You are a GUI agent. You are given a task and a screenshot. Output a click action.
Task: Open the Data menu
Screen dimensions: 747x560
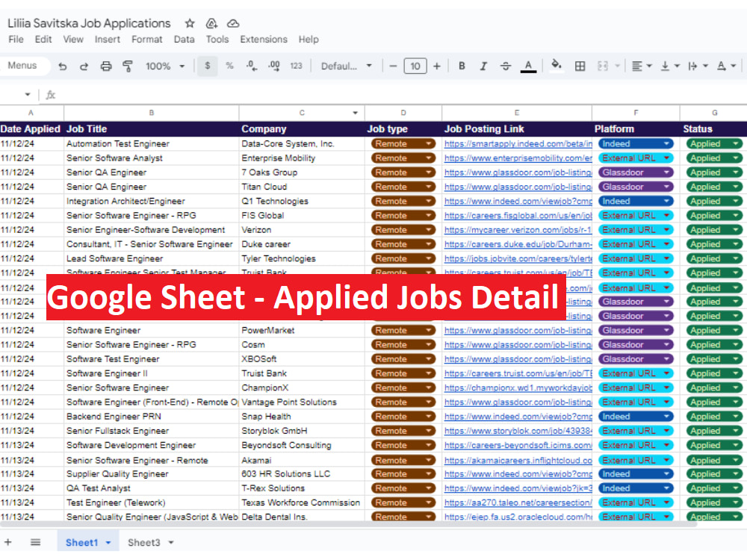click(184, 40)
